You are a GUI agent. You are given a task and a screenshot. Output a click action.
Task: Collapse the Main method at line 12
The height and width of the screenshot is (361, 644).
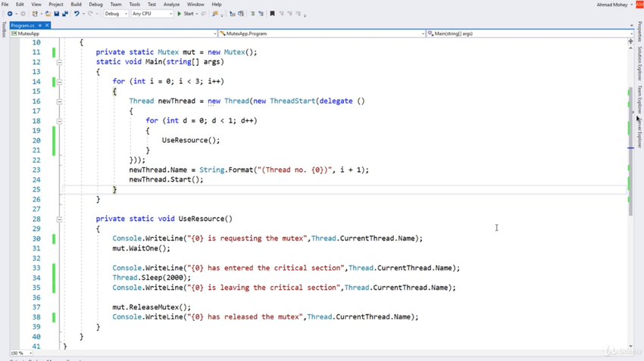pos(59,62)
